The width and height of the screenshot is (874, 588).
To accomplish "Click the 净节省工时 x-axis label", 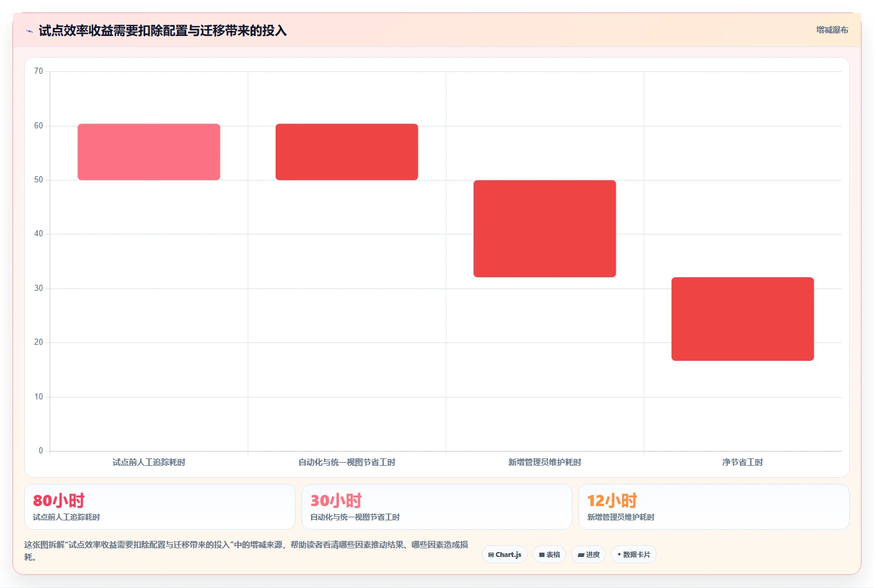I will tap(743, 462).
